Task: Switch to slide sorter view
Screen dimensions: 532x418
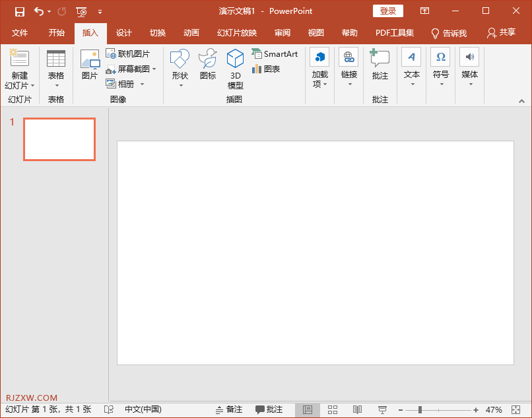Action: pyautogui.click(x=333, y=410)
